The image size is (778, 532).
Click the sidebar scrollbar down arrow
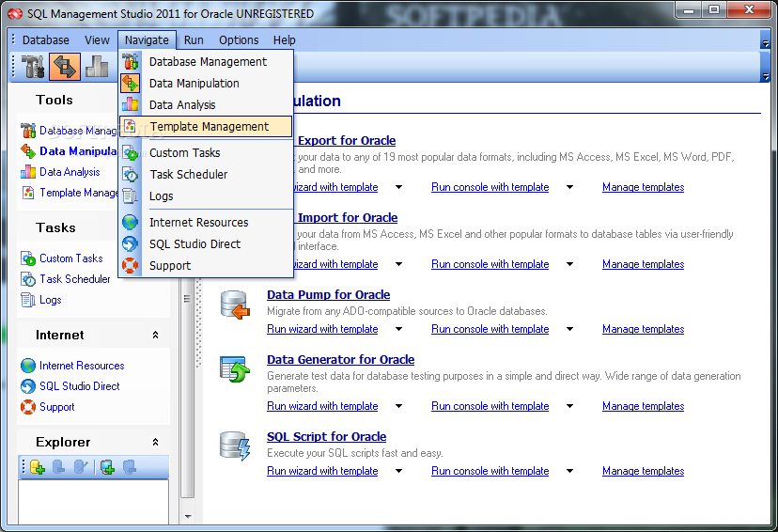(188, 517)
